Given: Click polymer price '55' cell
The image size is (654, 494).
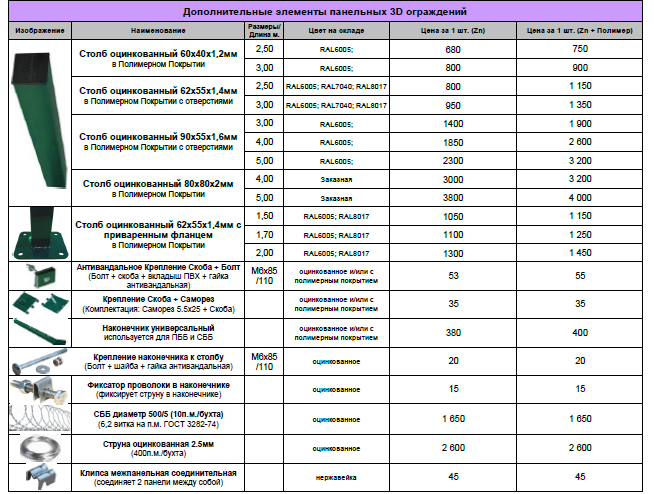Looking at the screenshot, I should coord(580,276).
